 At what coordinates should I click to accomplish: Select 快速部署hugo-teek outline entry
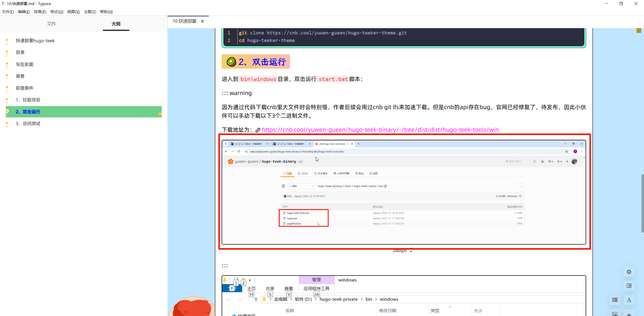35,41
